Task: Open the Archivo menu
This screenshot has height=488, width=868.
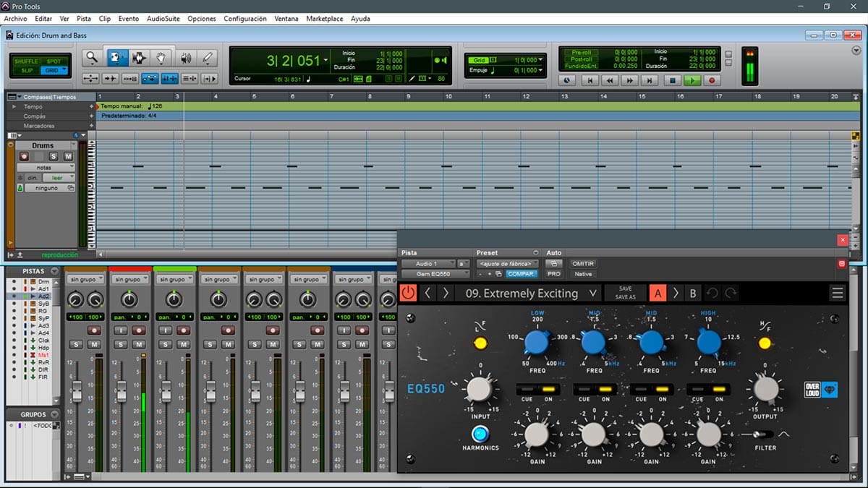Action: click(x=16, y=18)
